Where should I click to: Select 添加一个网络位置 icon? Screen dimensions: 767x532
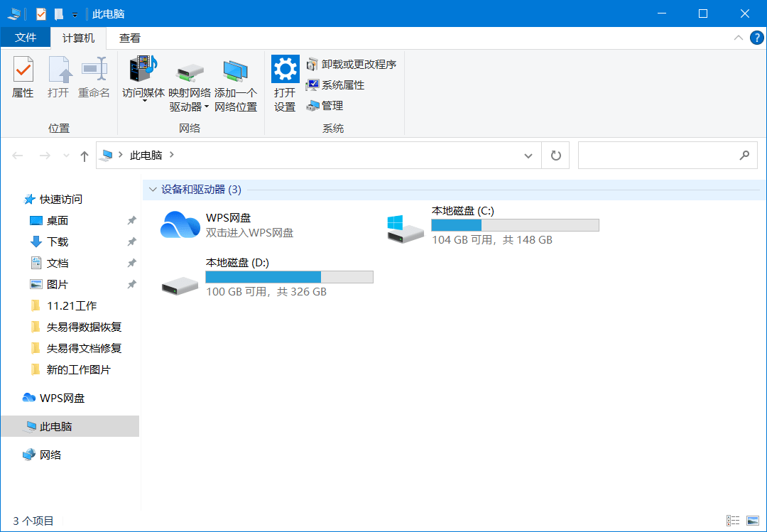click(x=235, y=85)
